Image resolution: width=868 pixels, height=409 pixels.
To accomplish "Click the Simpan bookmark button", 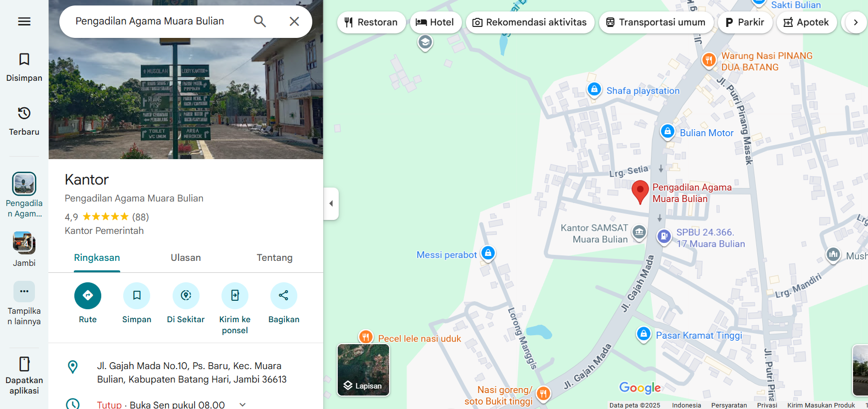I will [137, 296].
